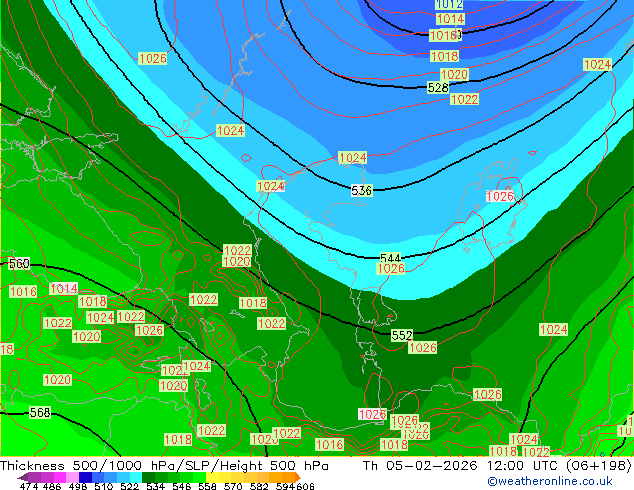Click the 536 height contour label

pyautogui.click(x=361, y=190)
